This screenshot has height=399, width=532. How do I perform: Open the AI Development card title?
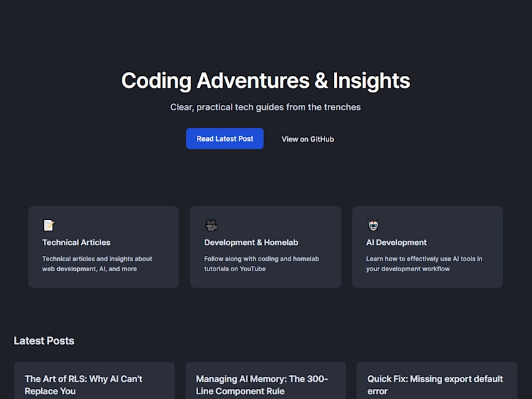[396, 243]
